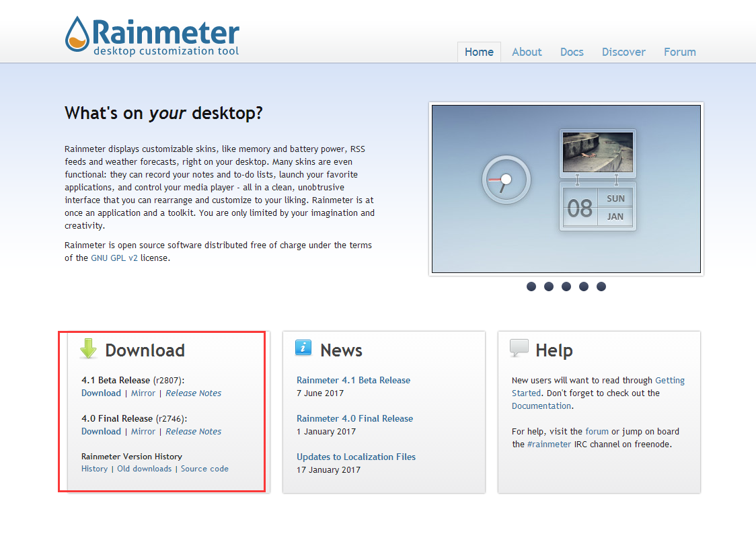Image resolution: width=756 pixels, height=536 pixels.
Task: Open Mirror for 4.0 Final Release
Action: [143, 431]
